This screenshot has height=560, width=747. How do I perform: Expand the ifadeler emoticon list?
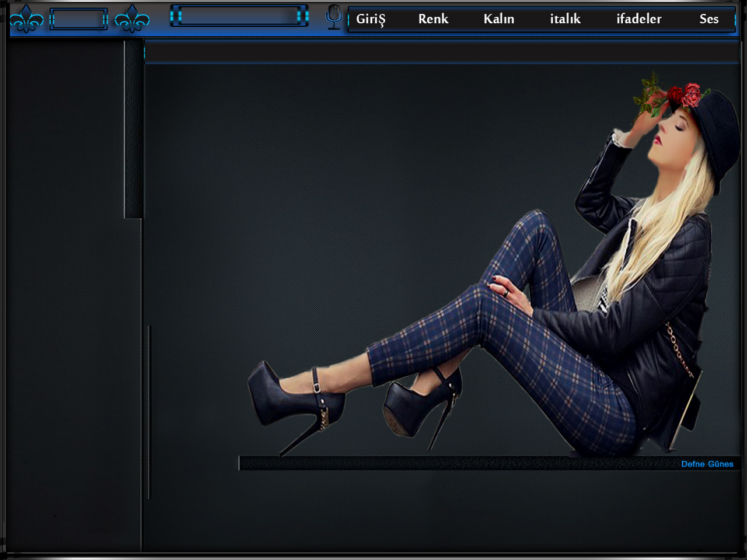tap(638, 19)
